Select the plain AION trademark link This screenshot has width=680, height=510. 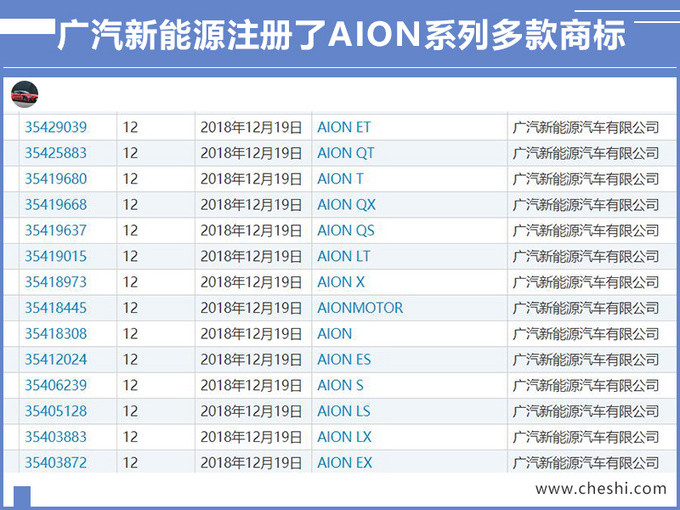point(334,333)
